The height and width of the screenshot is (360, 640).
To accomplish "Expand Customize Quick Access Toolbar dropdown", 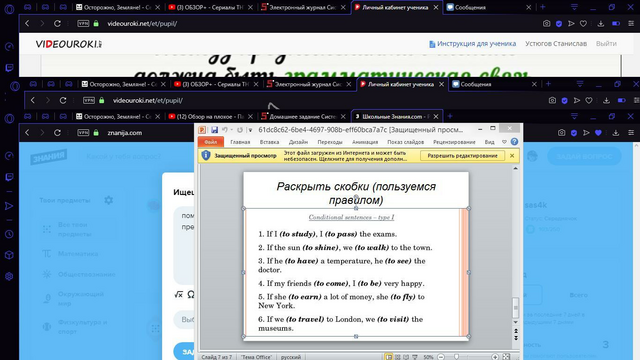I will 250,130.
